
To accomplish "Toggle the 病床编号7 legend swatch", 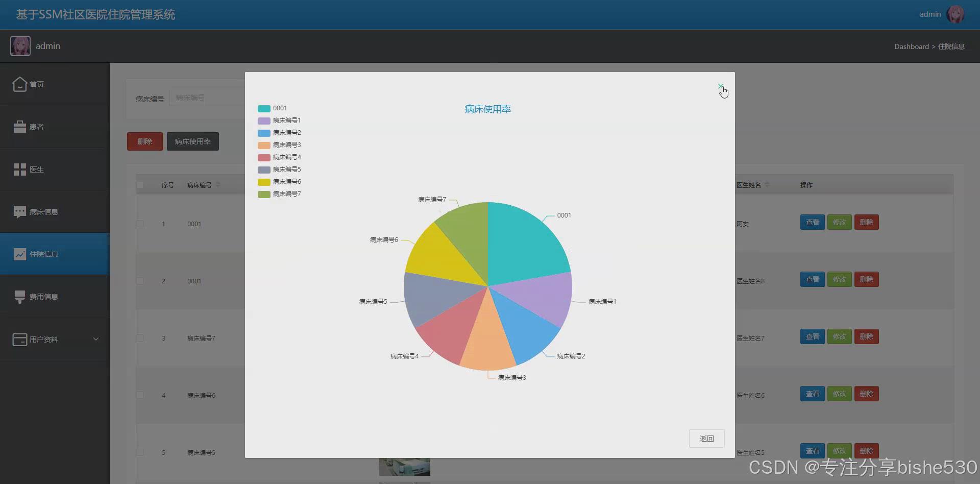I will coord(264,194).
